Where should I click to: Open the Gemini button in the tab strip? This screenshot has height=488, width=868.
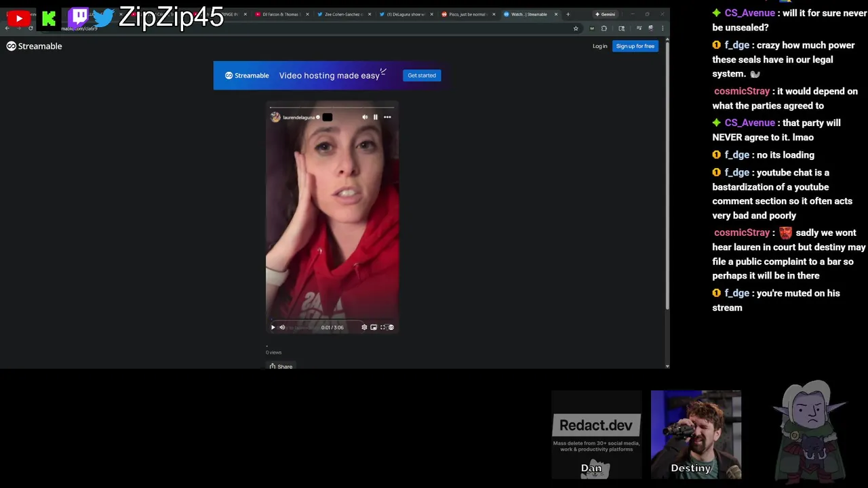(x=605, y=14)
